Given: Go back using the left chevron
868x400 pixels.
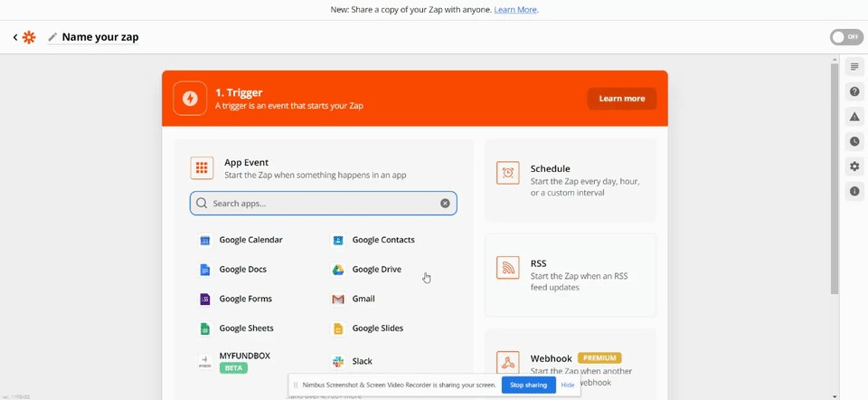Looking at the screenshot, I should 15,37.
